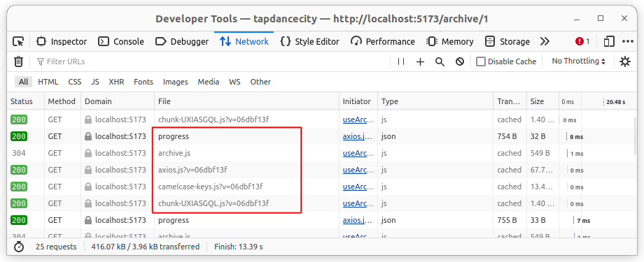Open the DevTools three-dot menu
Image resolution: width=644 pixels, height=262 pixels.
coord(628,41)
